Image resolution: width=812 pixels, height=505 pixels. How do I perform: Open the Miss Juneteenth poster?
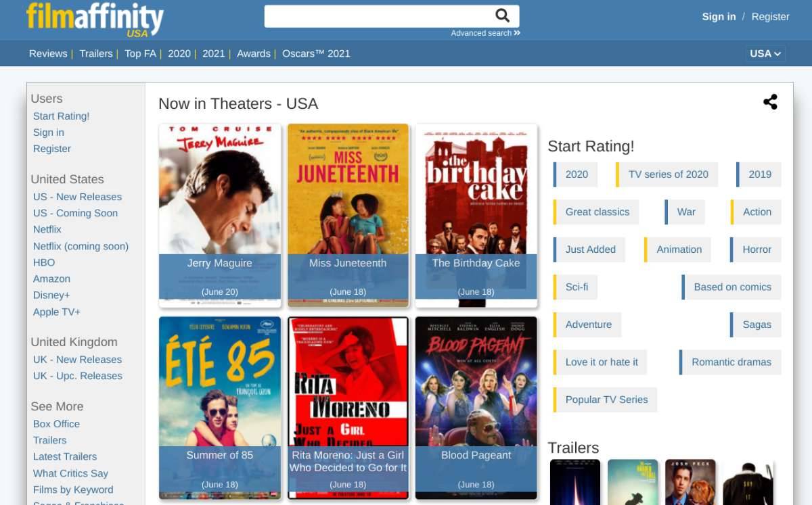click(x=348, y=215)
